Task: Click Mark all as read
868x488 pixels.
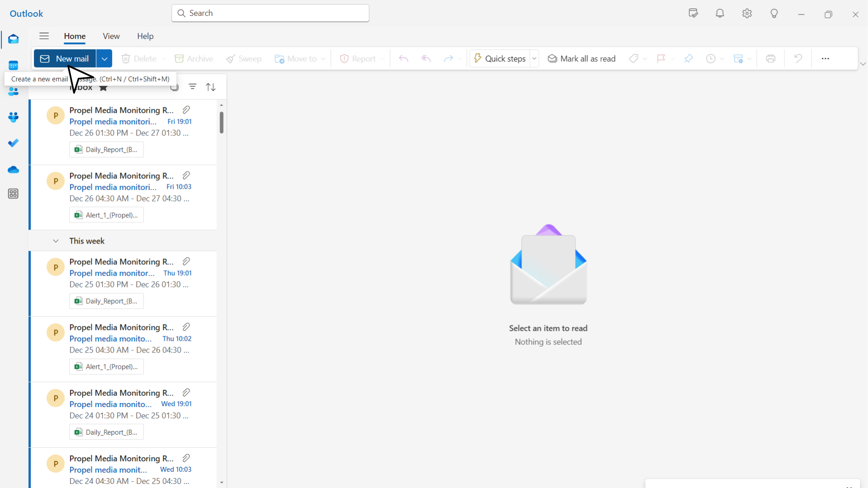Action: [x=581, y=59]
